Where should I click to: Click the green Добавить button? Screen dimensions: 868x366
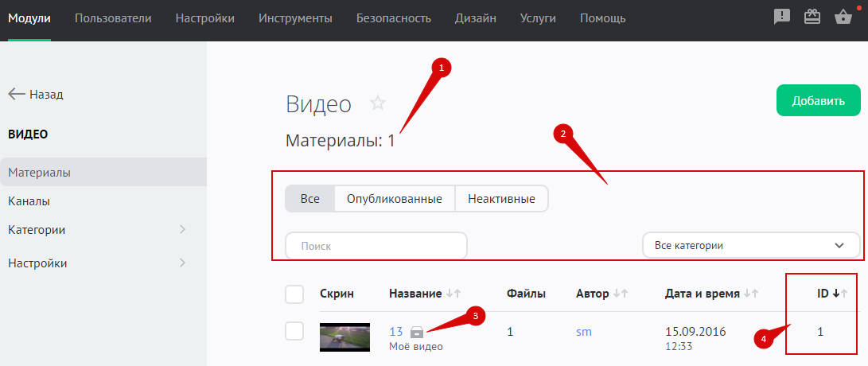point(818,101)
